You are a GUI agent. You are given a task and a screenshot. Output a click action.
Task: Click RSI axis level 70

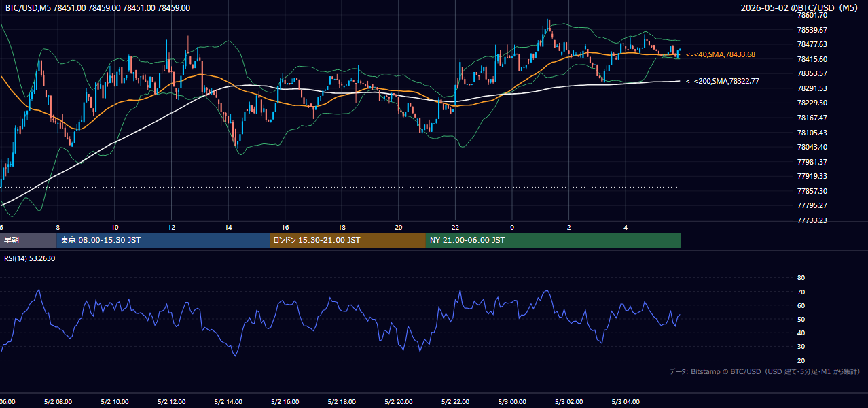coord(801,292)
